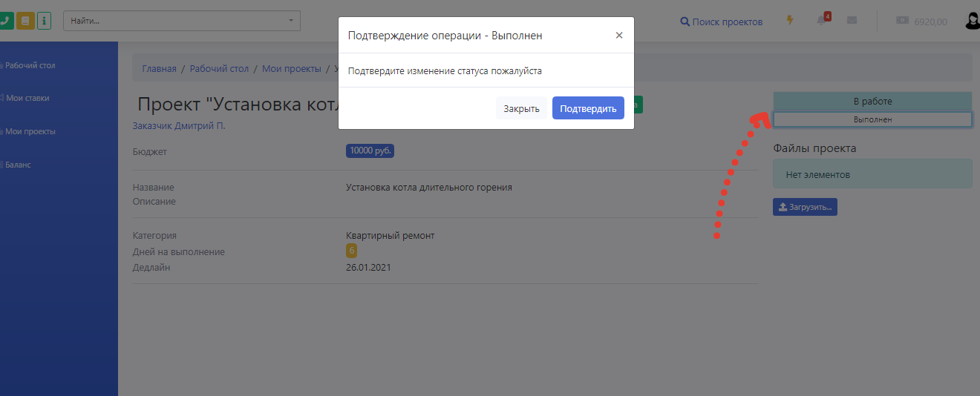Go to Главная breadcrumb link
980x396 pixels.
pyautogui.click(x=160, y=68)
